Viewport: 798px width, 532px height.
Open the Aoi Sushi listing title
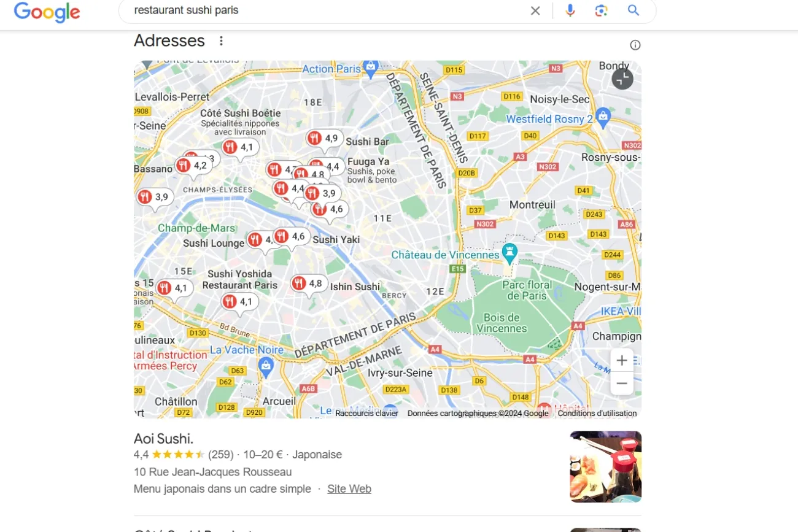coord(164,439)
